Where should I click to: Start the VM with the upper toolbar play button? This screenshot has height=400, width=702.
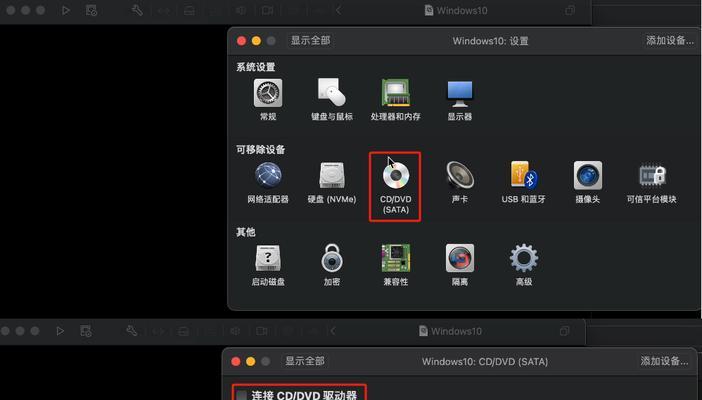pyautogui.click(x=66, y=10)
